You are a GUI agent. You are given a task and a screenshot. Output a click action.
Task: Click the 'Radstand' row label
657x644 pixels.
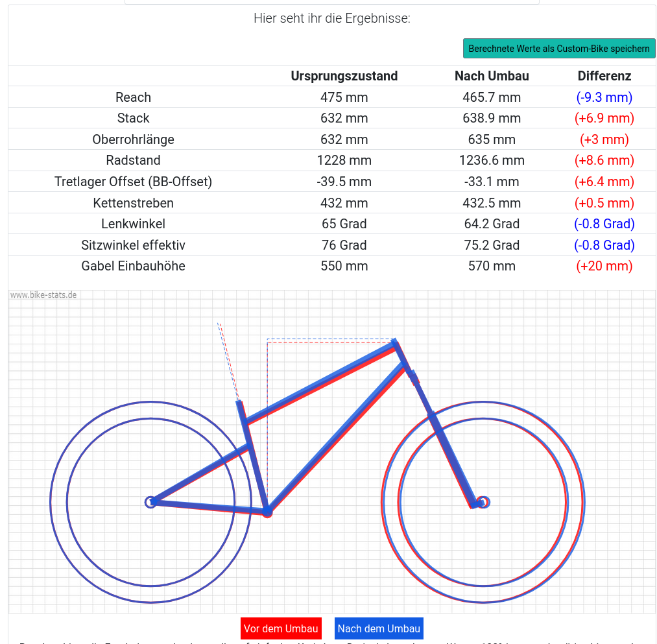[x=133, y=160]
